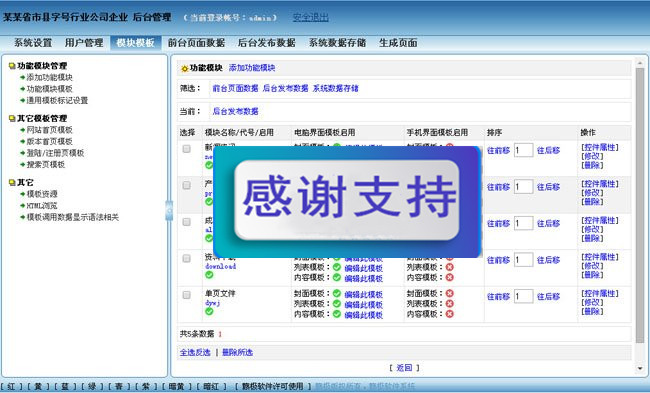This screenshot has height=393, width=650.
Task: Collapse the 功能模块管理 folder group
Action: click(12, 66)
